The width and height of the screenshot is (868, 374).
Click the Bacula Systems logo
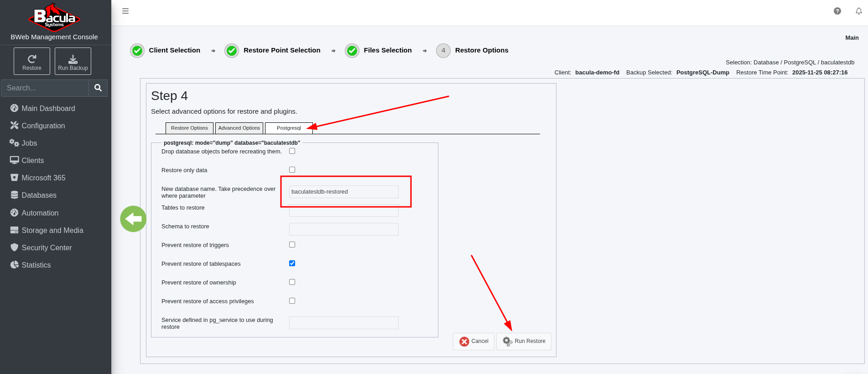(54, 17)
